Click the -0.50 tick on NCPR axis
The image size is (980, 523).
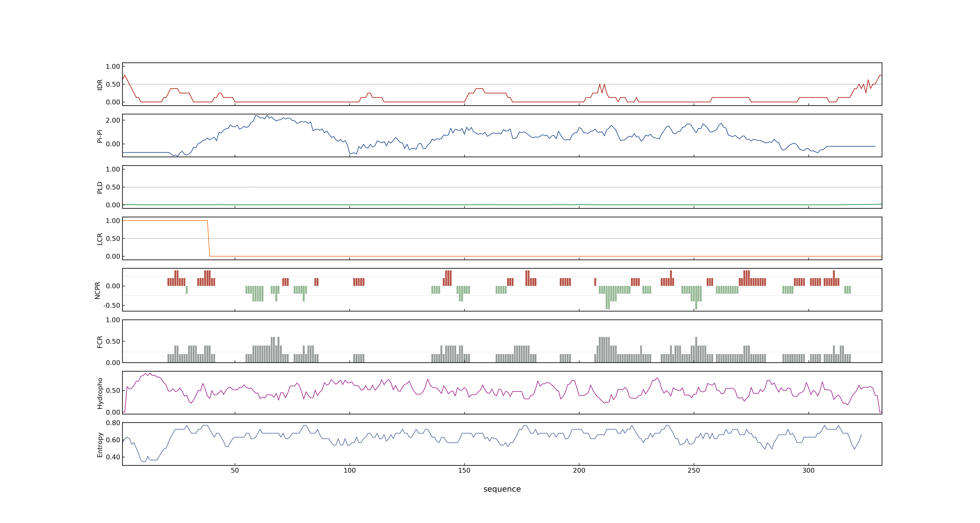pos(111,306)
